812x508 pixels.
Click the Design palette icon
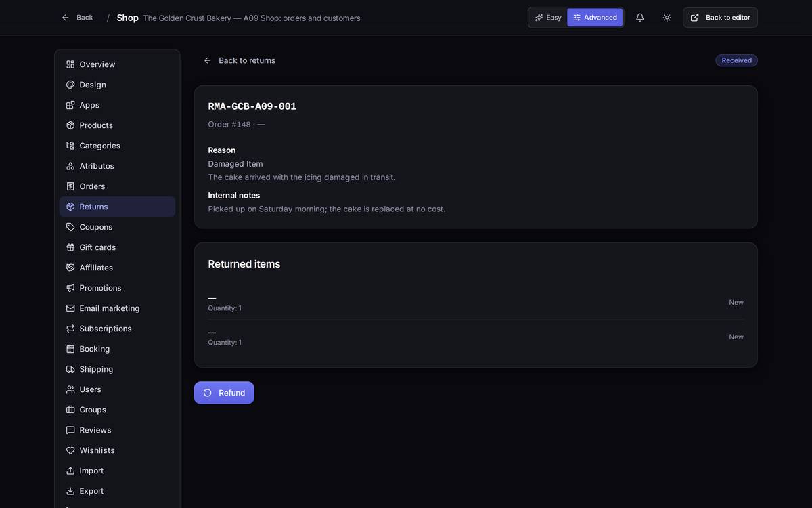tap(70, 85)
